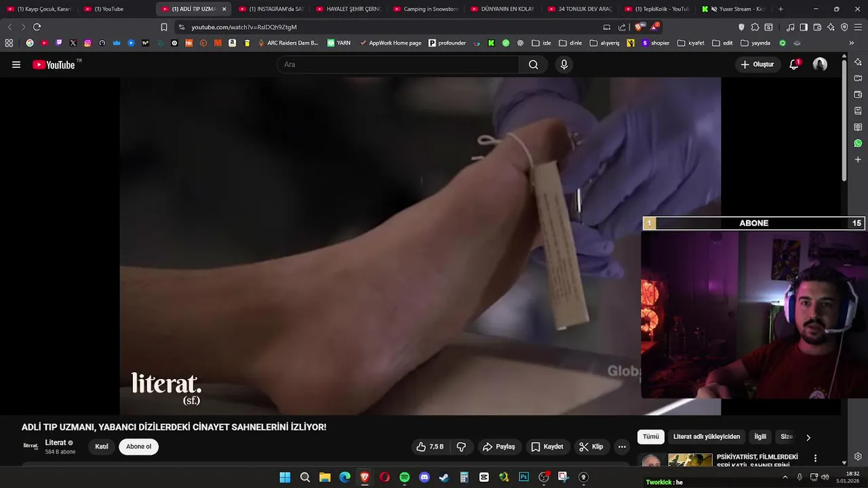The width and height of the screenshot is (868, 488).
Task: Open the Instagram bookmark icon
Action: pyautogui.click(x=87, y=43)
